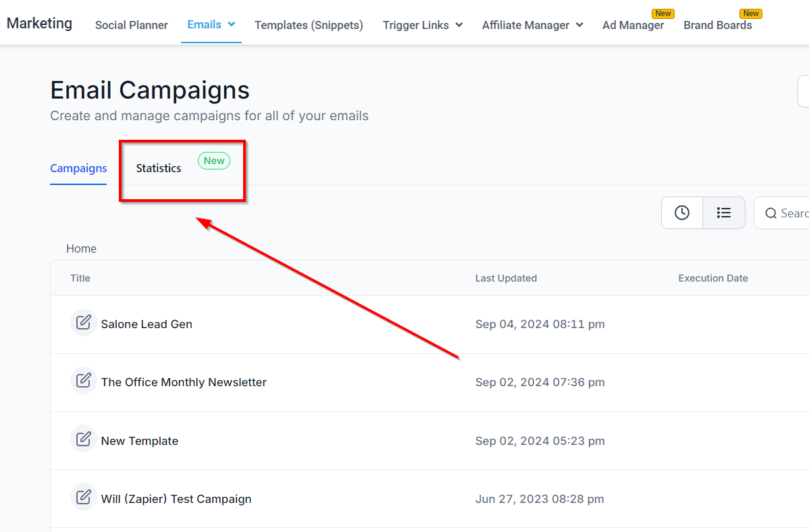Image resolution: width=809 pixels, height=532 pixels.
Task: Switch to the Statistics tab
Action: point(159,168)
